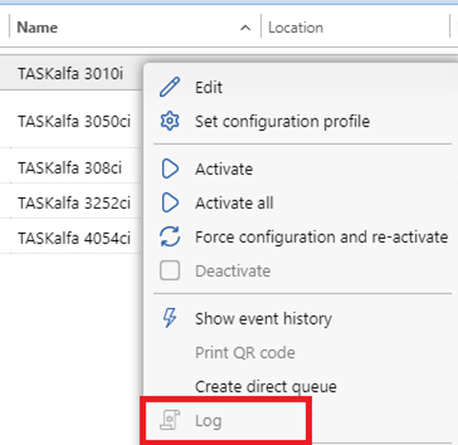Click the scroll icon beside Log
This screenshot has width=458, height=445.
click(170, 420)
